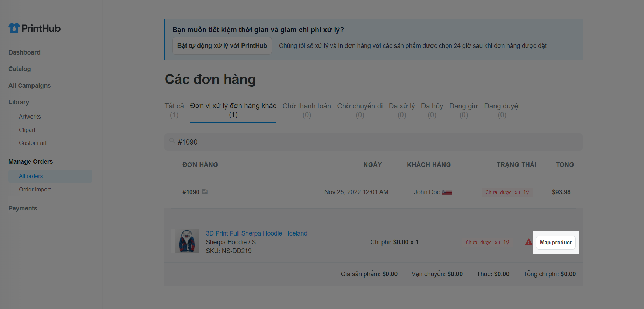Image resolution: width=644 pixels, height=309 pixels.
Task: Open the Sherpa Hoodie product thumbnail
Action: click(x=187, y=241)
